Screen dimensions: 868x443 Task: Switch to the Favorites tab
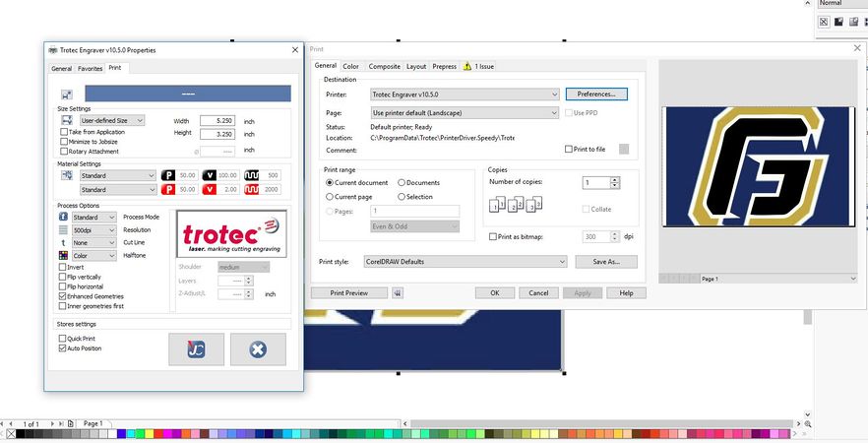click(x=90, y=69)
